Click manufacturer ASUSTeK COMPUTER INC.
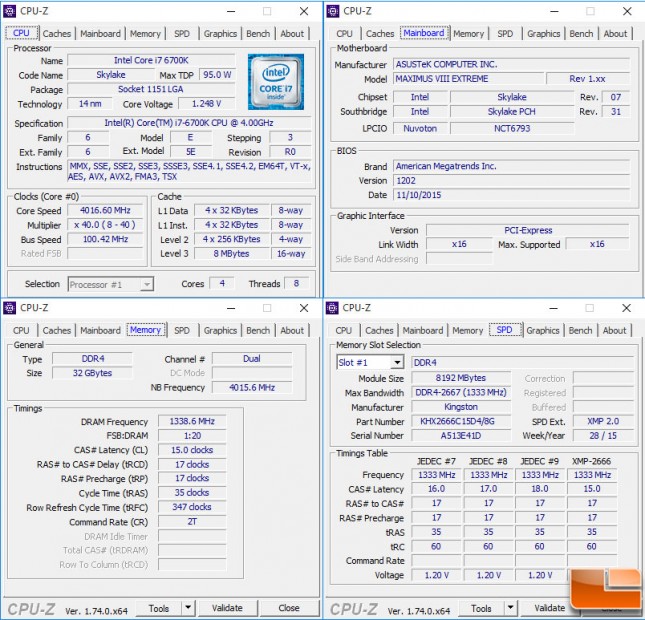 pos(511,64)
